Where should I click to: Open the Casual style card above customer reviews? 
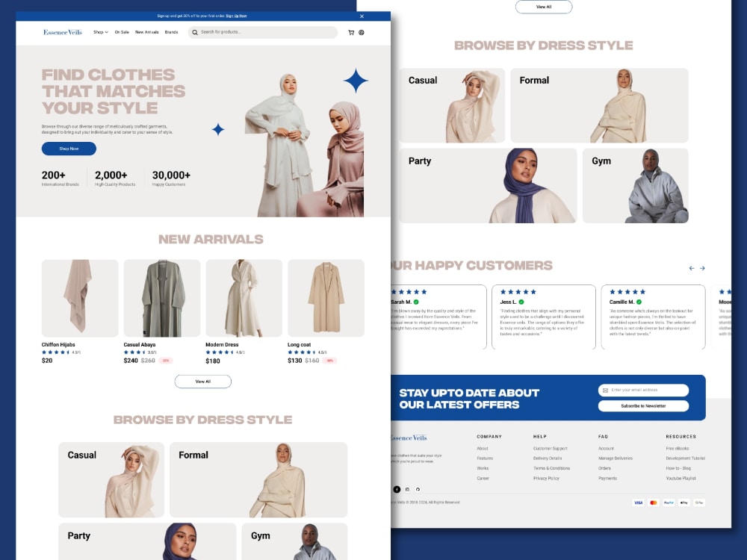pos(452,106)
